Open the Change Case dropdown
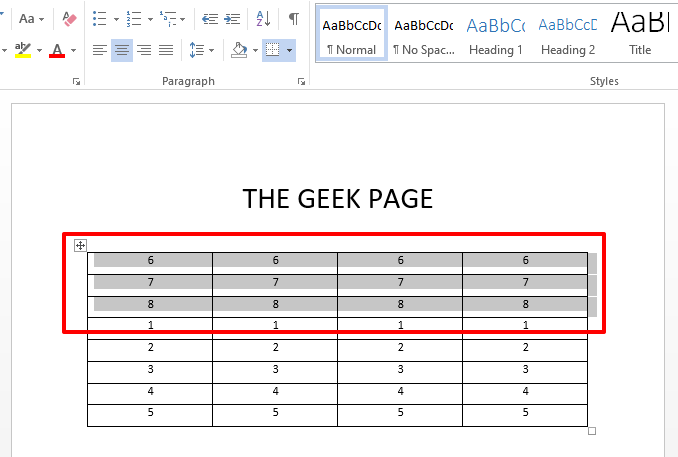The height and width of the screenshot is (457, 678). pos(31,18)
